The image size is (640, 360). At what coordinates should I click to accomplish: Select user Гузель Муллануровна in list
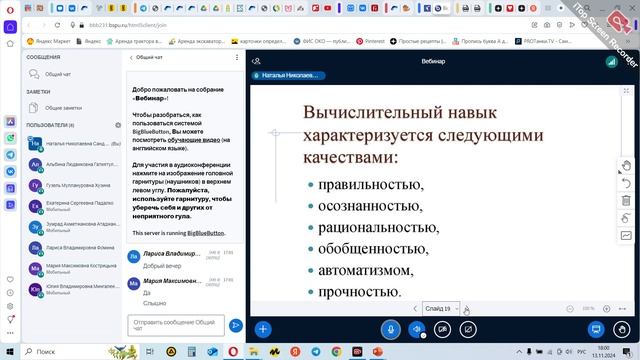(73, 185)
